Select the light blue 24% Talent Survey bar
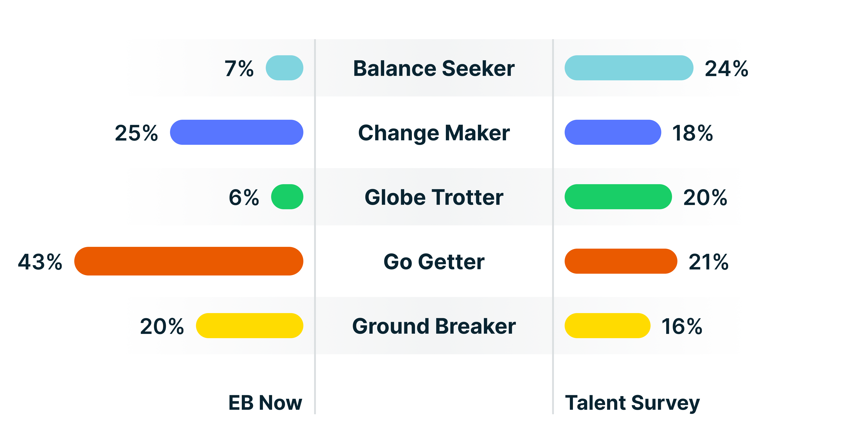 [x=629, y=68]
